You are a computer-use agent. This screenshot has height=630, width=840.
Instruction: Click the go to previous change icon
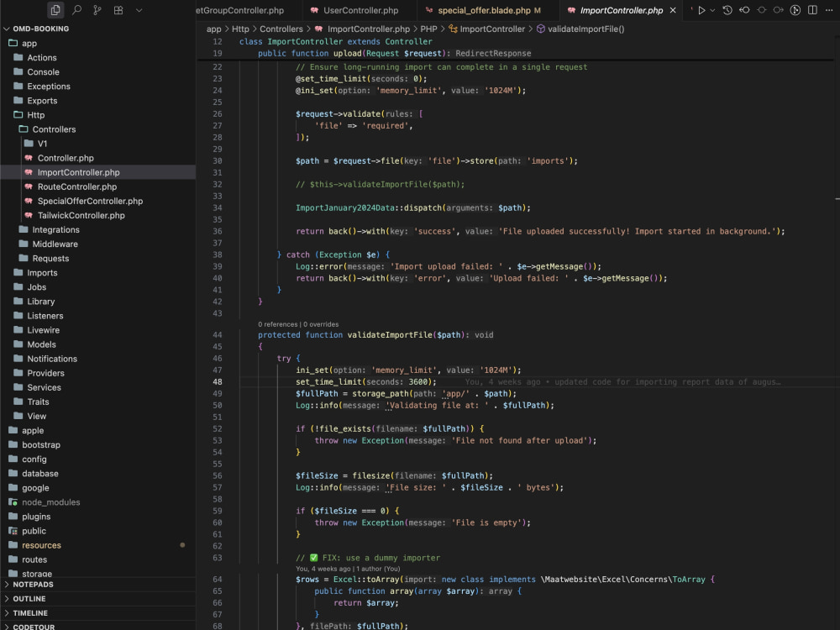click(x=744, y=10)
